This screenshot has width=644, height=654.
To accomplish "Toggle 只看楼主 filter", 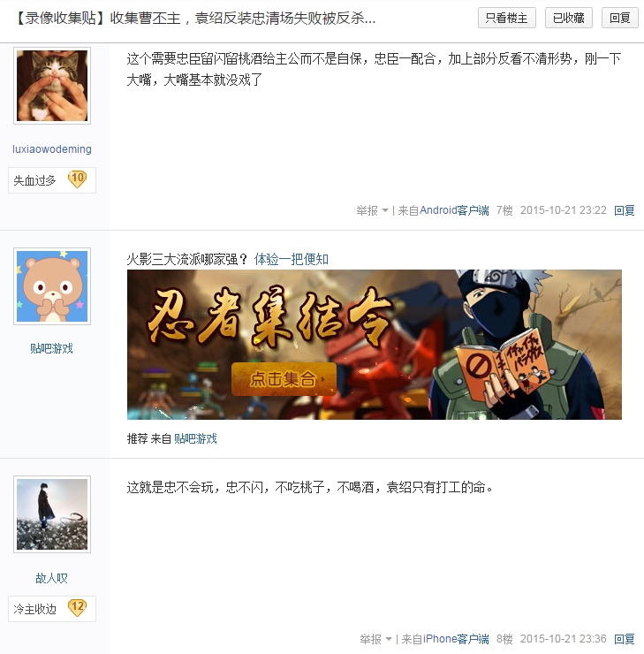I will click(x=507, y=18).
